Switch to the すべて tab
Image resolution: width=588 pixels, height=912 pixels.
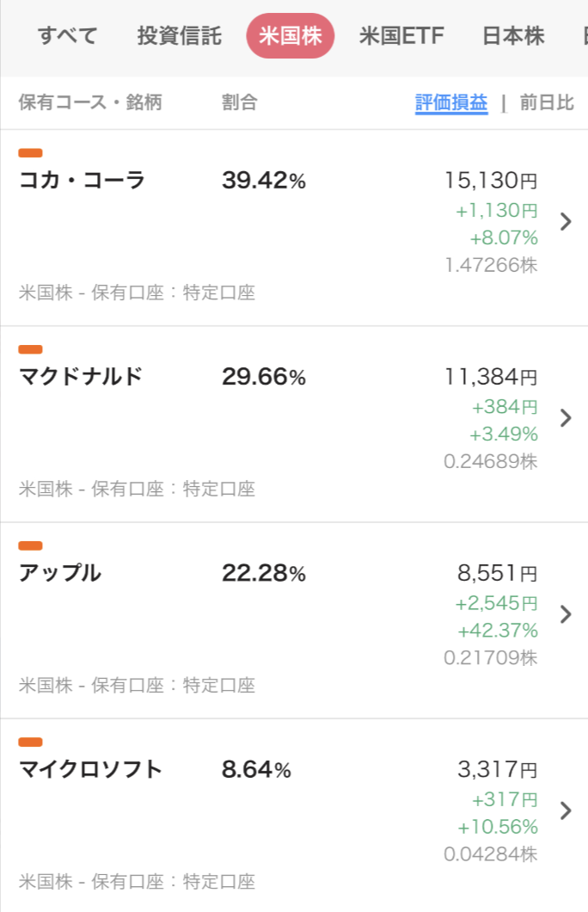(67, 36)
